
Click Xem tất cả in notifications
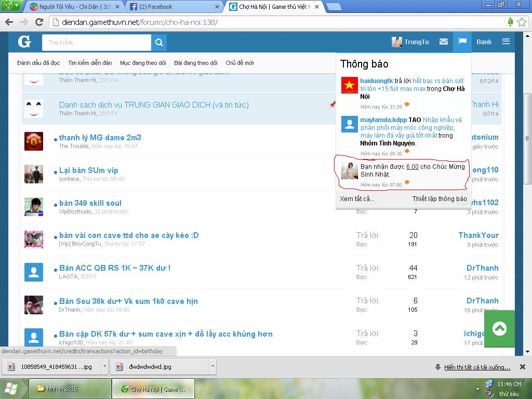coord(357,199)
